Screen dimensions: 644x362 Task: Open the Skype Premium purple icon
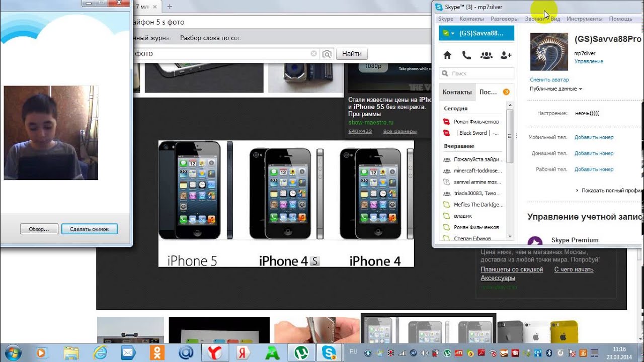click(x=534, y=242)
